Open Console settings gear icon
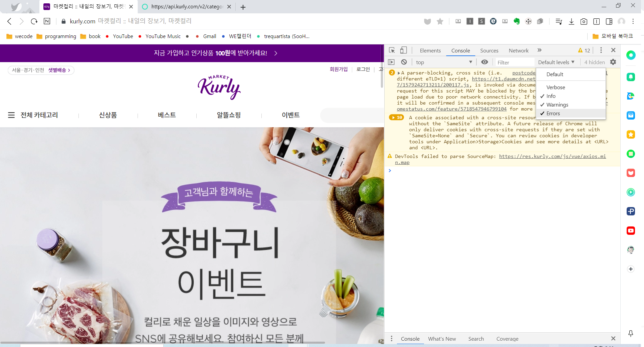 coord(613,62)
